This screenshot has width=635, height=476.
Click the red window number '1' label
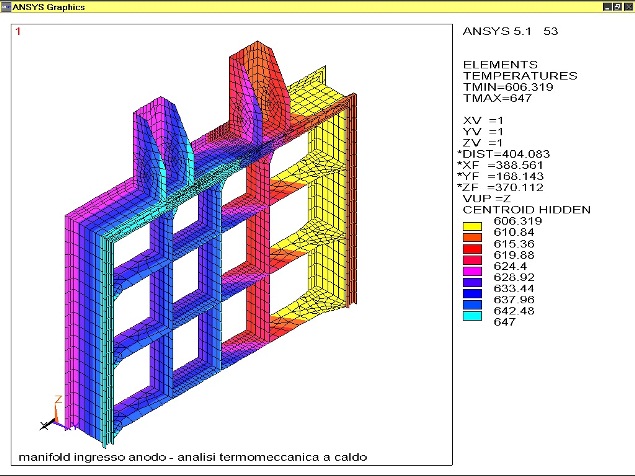18,31
